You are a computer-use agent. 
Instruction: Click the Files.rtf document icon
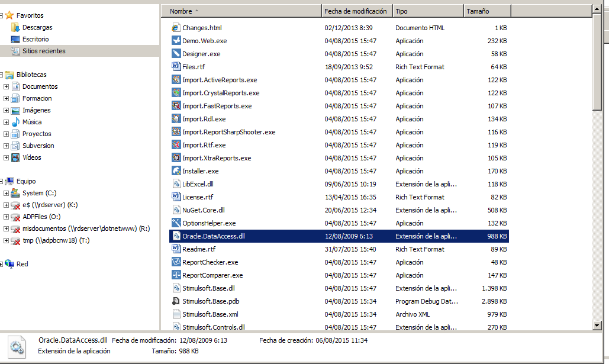tap(176, 67)
